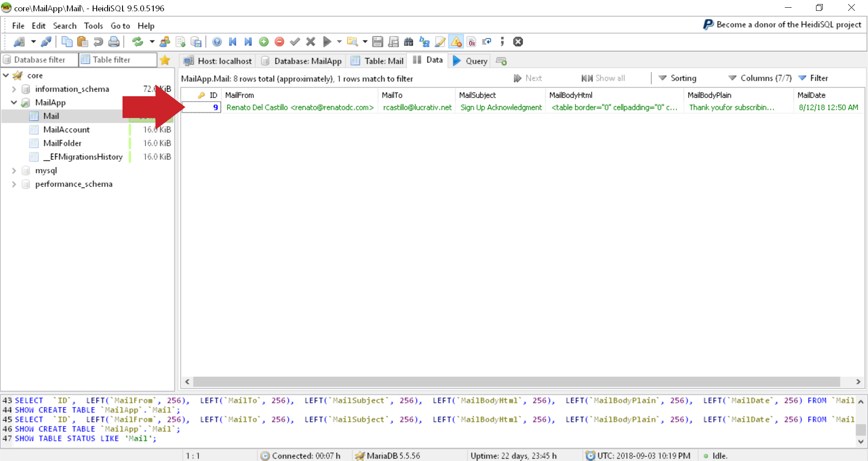Open the Refresh options dropdown arrow
Image resolution: width=868 pixels, height=461 pixels.
pos(151,42)
